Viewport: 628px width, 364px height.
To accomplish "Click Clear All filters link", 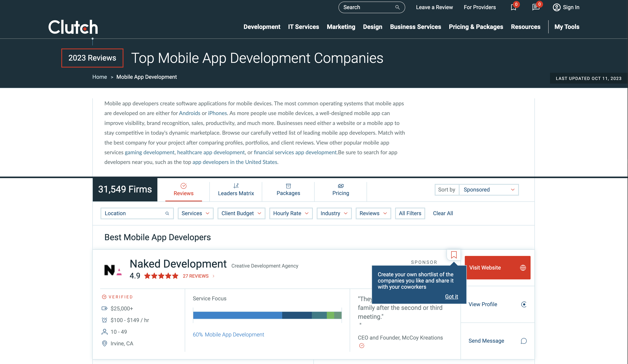I will (443, 213).
